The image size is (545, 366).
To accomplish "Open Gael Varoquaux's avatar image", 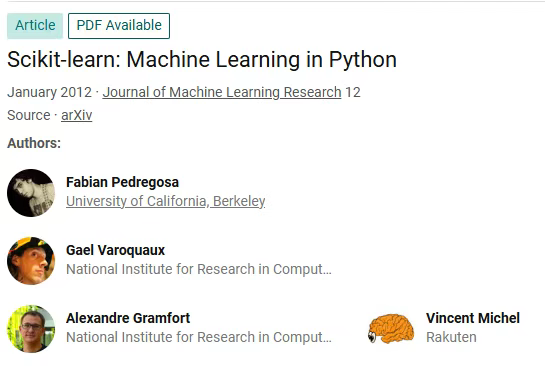I will pos(31,261).
